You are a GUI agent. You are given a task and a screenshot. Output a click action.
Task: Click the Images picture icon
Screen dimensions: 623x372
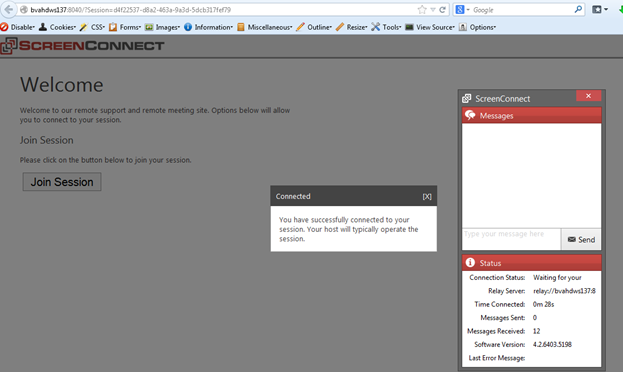coord(149,27)
